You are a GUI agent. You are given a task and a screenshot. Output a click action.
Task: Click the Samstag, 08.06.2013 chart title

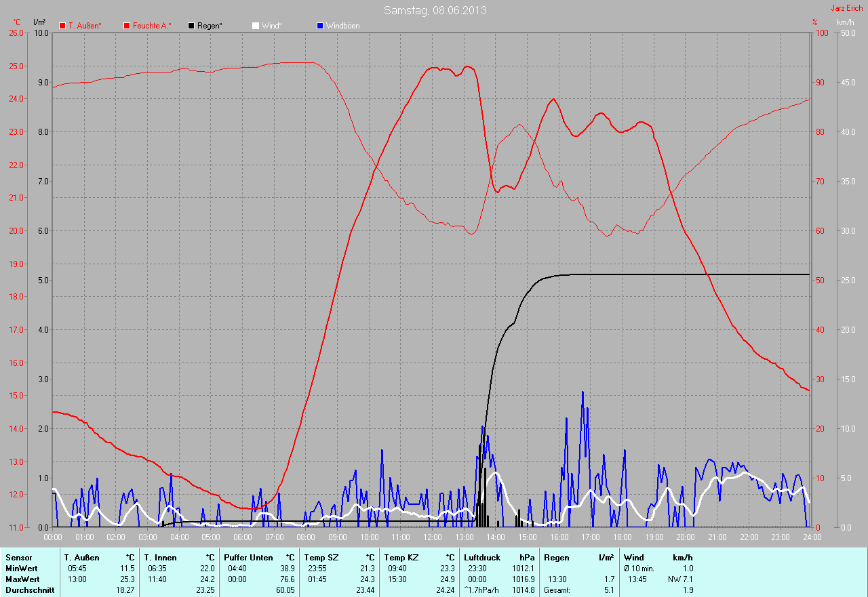pos(435,10)
